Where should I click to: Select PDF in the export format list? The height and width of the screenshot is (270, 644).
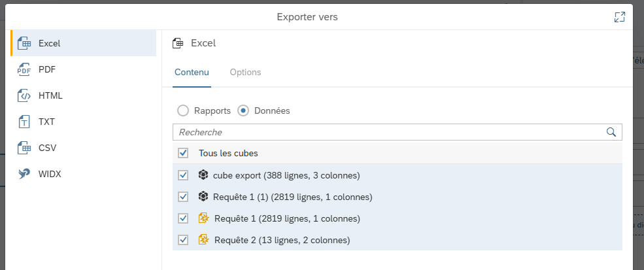pyautogui.click(x=84, y=69)
